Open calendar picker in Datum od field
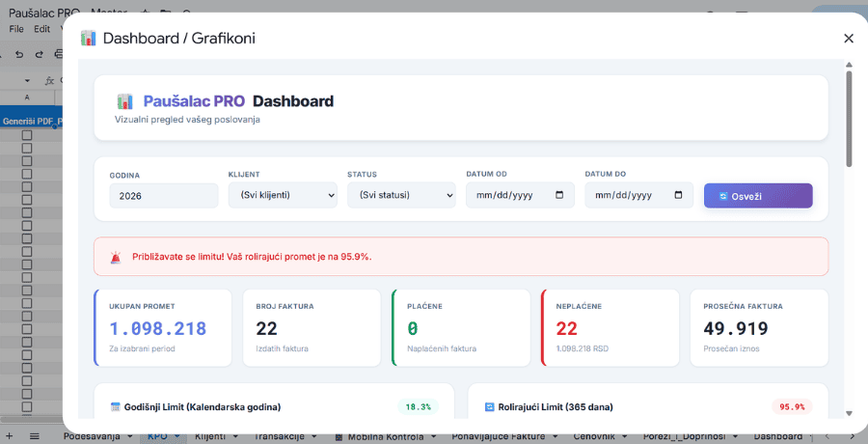Image resolution: width=868 pixels, height=444 pixels. (x=559, y=195)
